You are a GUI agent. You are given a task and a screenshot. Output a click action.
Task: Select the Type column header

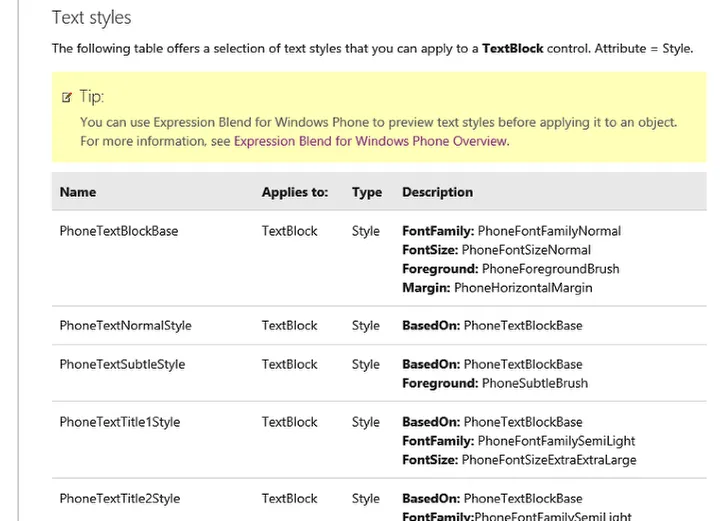pos(367,192)
